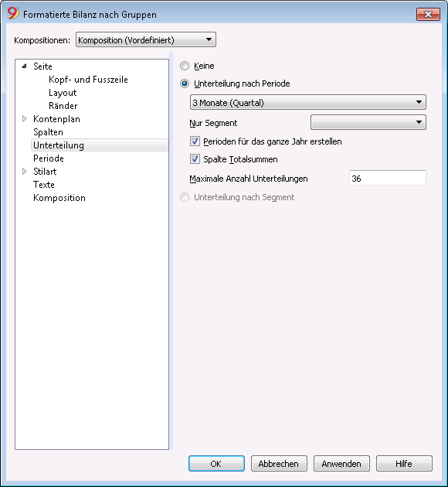
Task: Click the Anwenden button
Action: click(341, 463)
